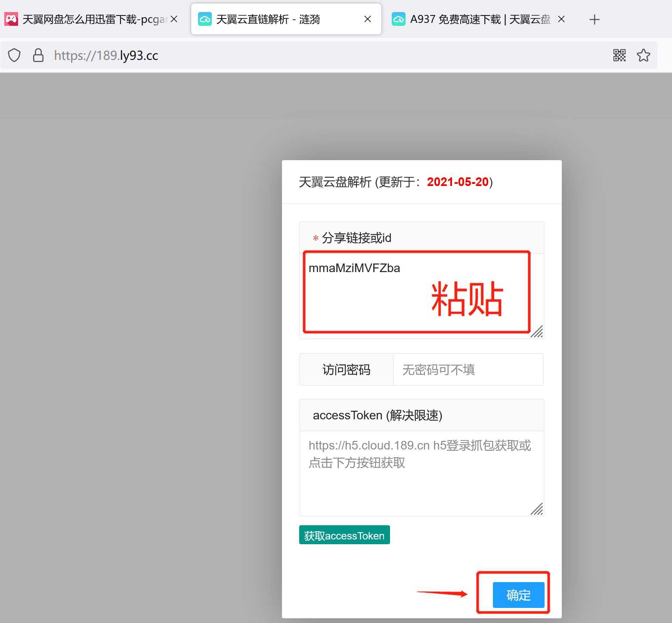
Task: Click the 访问密码 input field
Action: (x=468, y=369)
